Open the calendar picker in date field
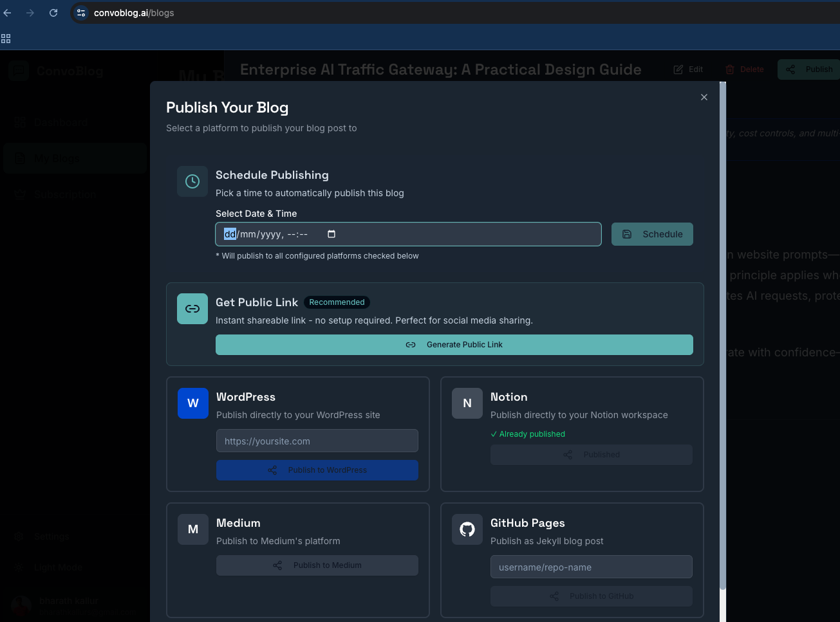Image resolution: width=840 pixels, height=622 pixels. [x=331, y=234]
